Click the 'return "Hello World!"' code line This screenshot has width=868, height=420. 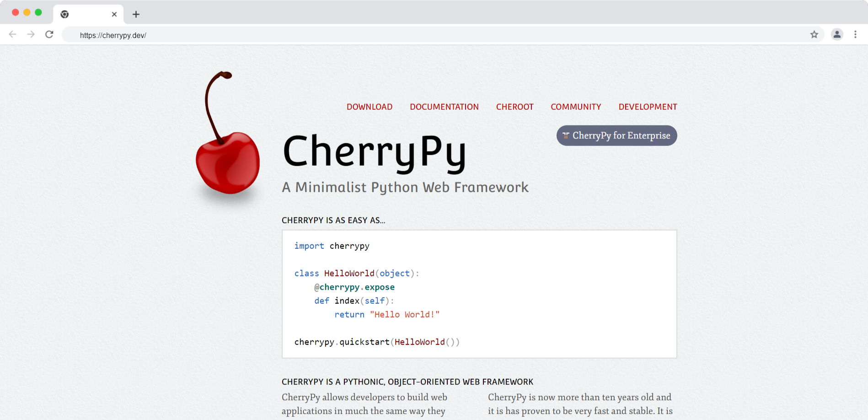point(387,314)
